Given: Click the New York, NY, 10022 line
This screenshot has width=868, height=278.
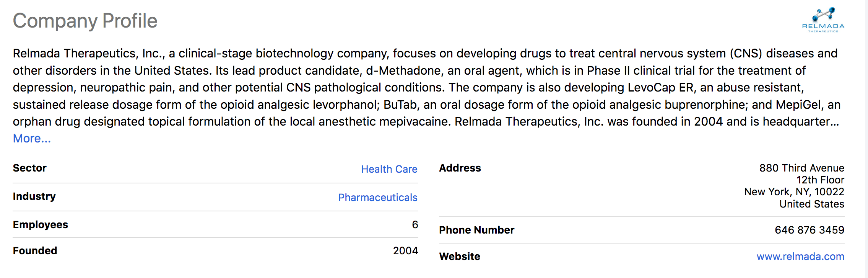Looking at the screenshot, I should click(x=794, y=192).
